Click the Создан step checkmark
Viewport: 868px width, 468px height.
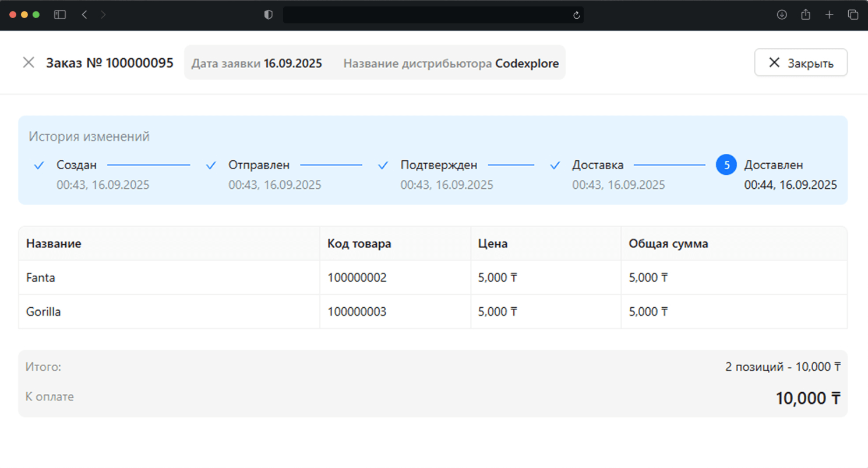(39, 166)
